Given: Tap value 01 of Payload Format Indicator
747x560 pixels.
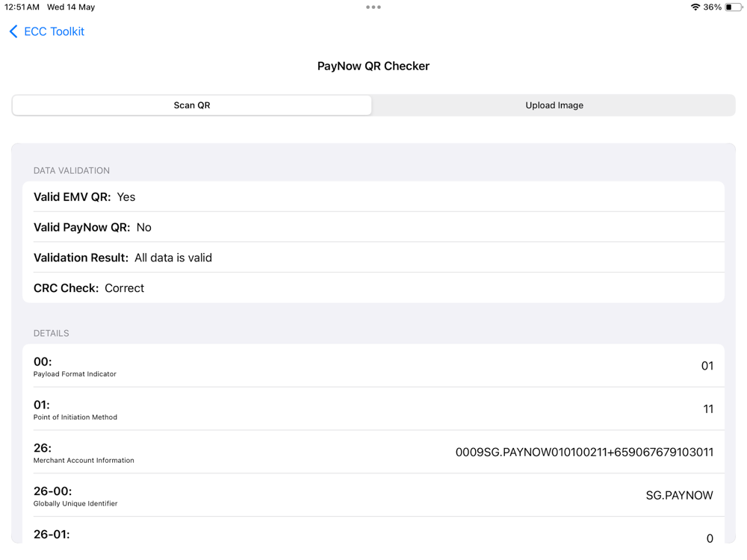Looking at the screenshot, I should (707, 366).
